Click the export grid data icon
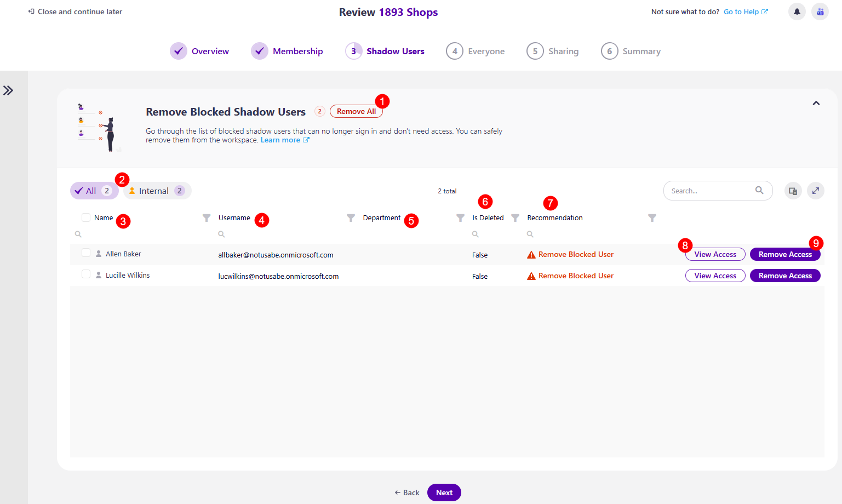The width and height of the screenshot is (842, 504). (793, 190)
